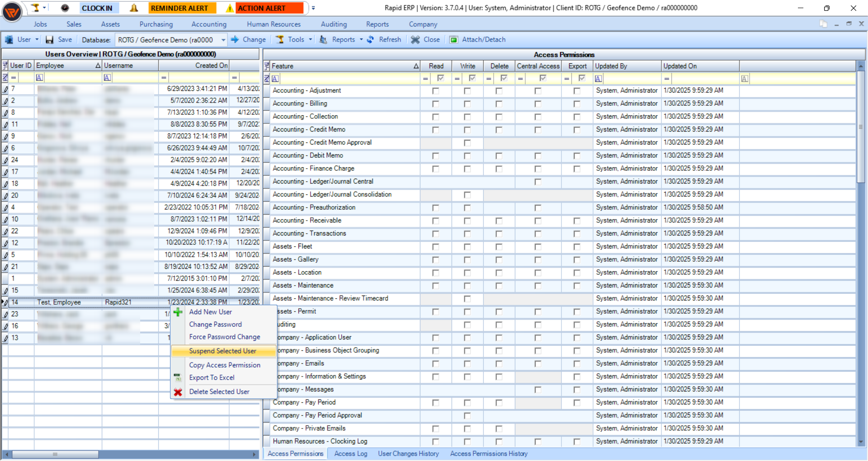This screenshot has height=461, width=868.
Task: Click the black clock icon next to CLOCK IN
Action: pyautogui.click(x=65, y=8)
